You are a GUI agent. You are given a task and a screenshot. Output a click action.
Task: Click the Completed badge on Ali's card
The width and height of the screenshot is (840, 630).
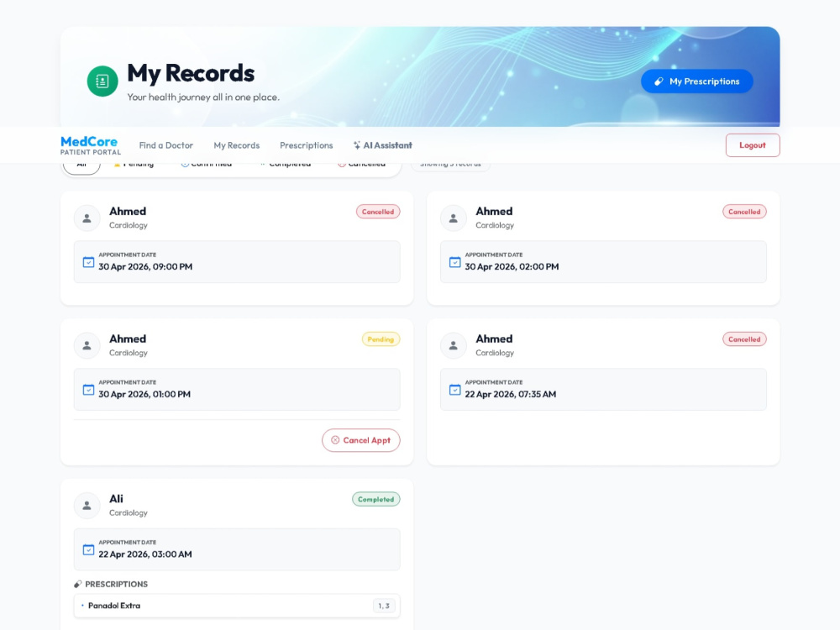tap(375, 499)
